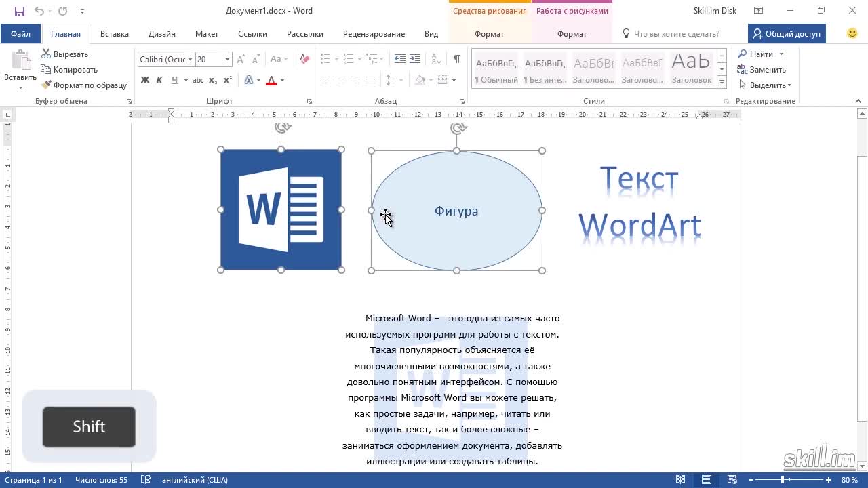Click the sort A-Я icon
This screenshot has height=488, width=868.
pyautogui.click(x=436, y=60)
